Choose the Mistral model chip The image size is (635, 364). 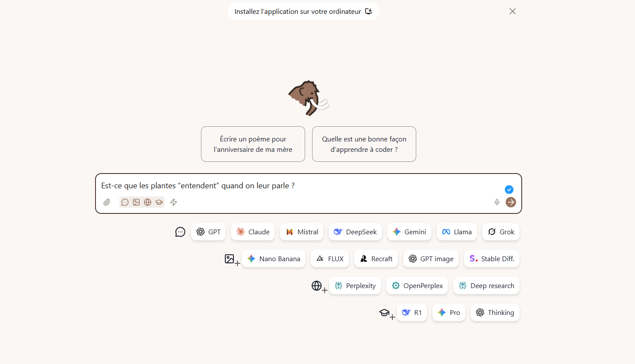pos(302,232)
